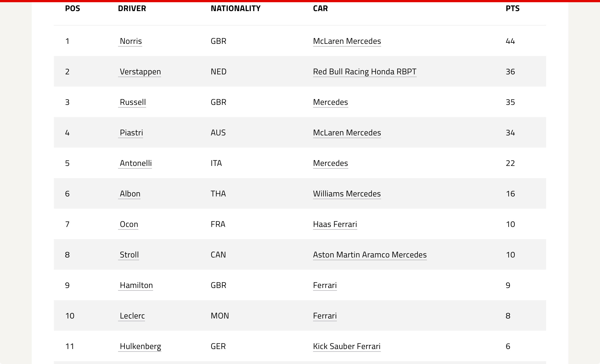Open the Aston Martin Aramco Mercedes link

370,255
